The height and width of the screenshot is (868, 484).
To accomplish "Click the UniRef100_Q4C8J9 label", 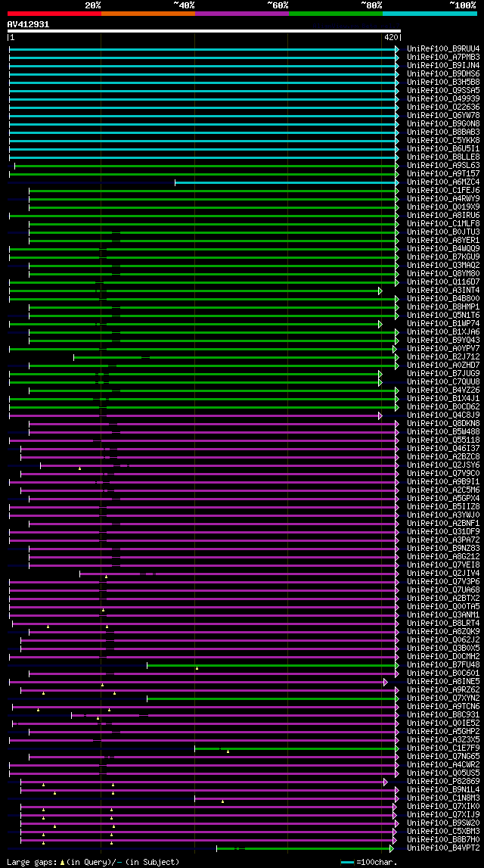I will click(x=443, y=415).
